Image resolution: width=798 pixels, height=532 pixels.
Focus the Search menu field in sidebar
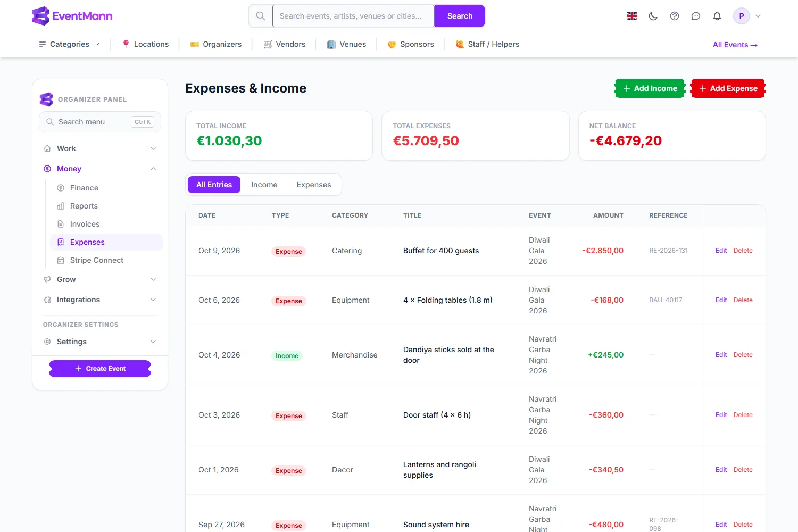click(100, 122)
